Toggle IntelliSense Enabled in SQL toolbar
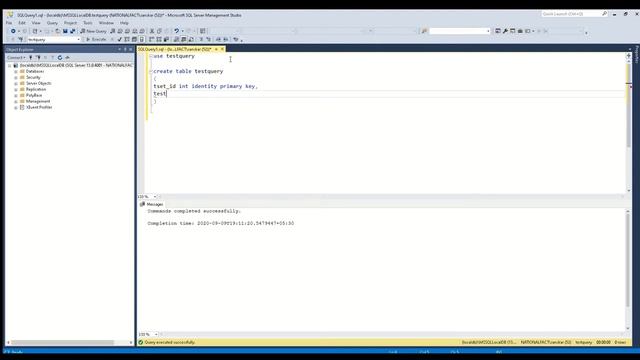This screenshot has height=360, width=640. point(142,40)
